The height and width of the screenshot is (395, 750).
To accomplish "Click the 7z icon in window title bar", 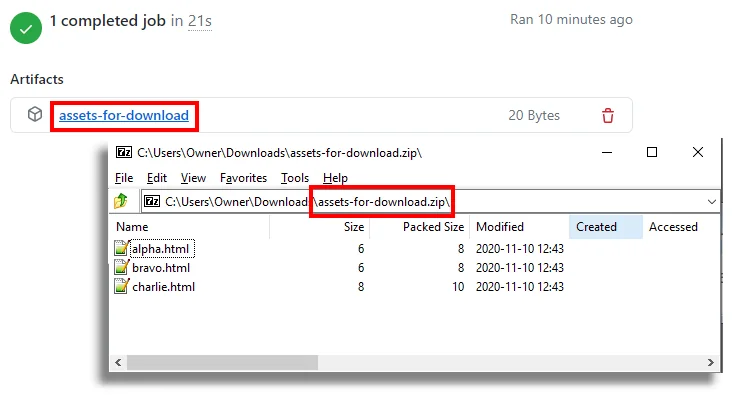I will coord(124,153).
